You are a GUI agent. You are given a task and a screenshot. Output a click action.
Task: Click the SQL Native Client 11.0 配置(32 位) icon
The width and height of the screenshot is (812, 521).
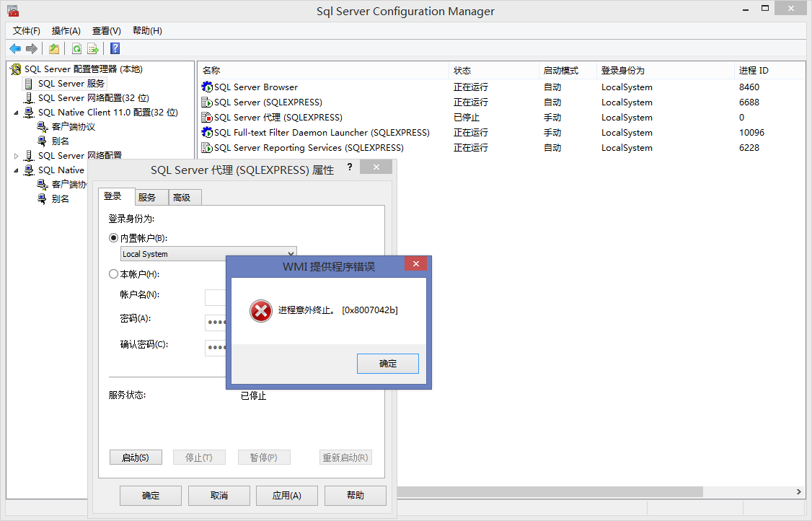tap(29, 113)
